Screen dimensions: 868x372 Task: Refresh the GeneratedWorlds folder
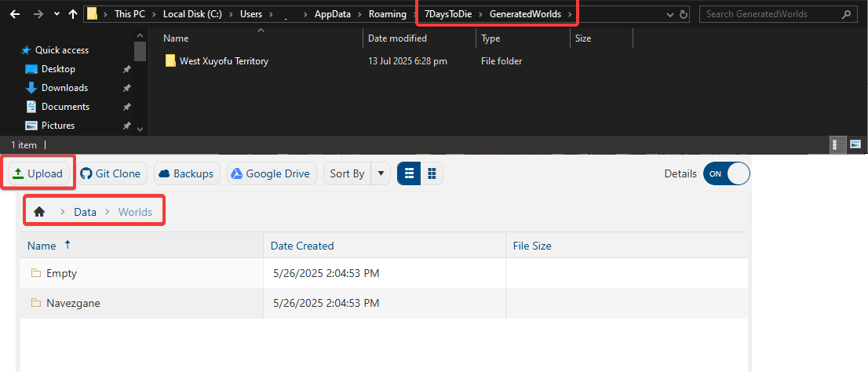684,15
